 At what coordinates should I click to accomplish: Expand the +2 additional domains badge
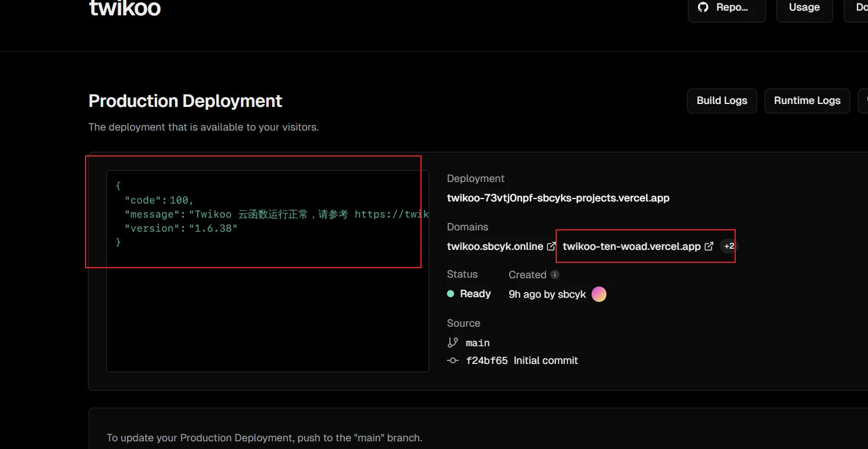coord(729,246)
